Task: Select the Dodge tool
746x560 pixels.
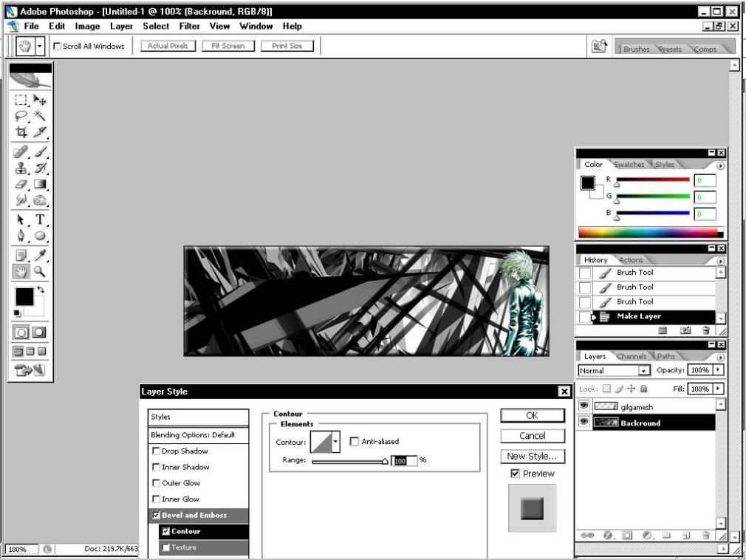Action: coord(40,200)
